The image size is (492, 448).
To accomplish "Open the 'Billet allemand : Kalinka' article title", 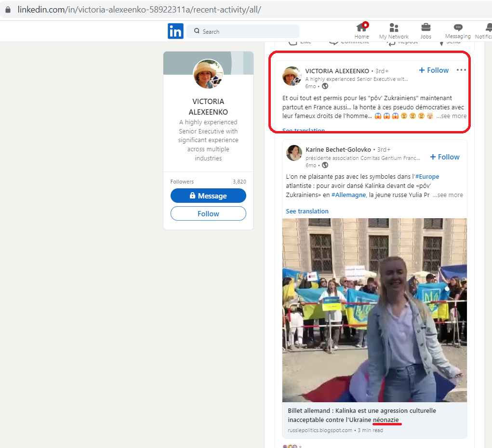I will point(362,415).
